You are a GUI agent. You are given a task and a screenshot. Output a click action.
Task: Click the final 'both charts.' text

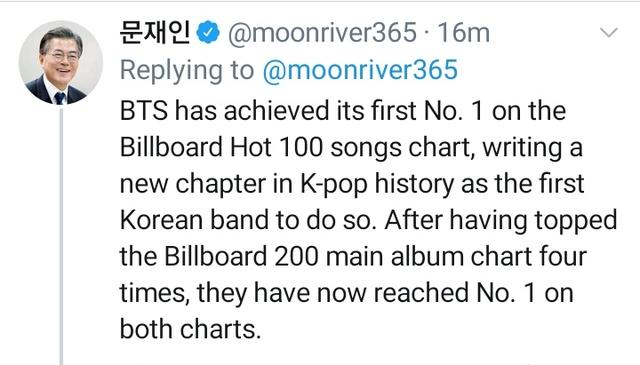click(x=190, y=329)
